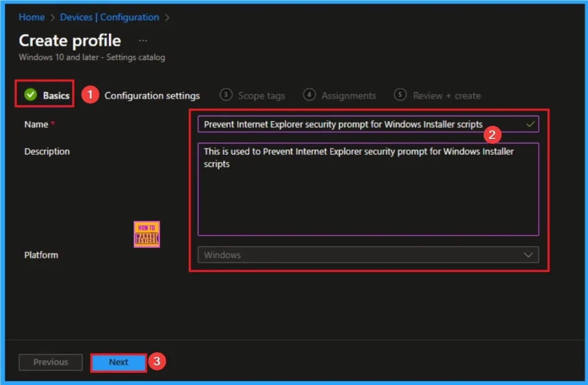Click the How To Manage Devices logo
This screenshot has height=385, width=588.
click(147, 234)
